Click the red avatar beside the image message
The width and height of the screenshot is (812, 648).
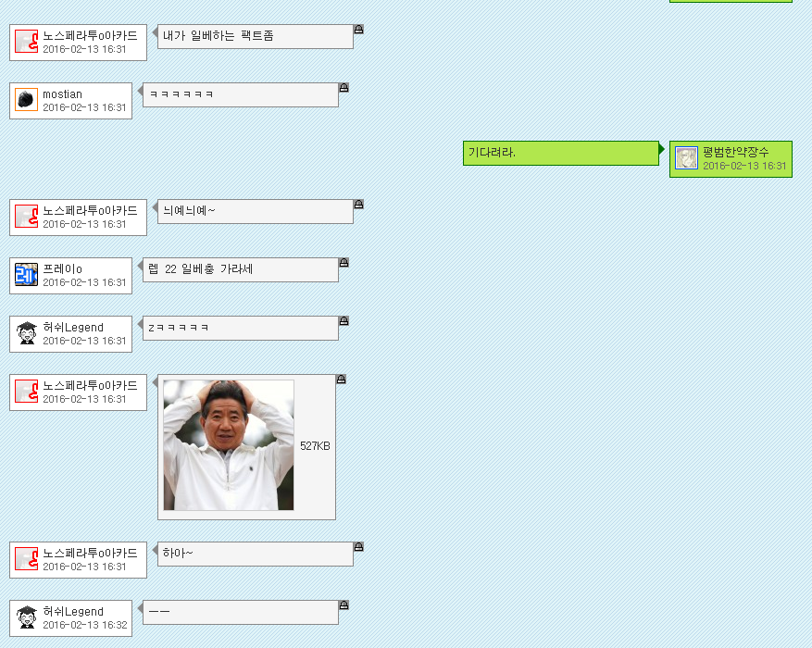tap(27, 392)
